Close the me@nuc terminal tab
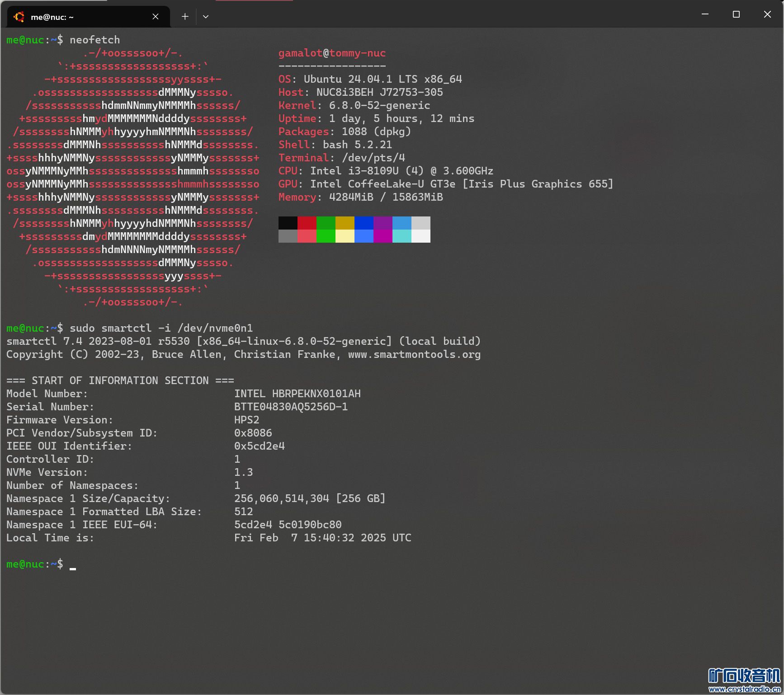Viewport: 784px width, 695px height. coord(156,17)
